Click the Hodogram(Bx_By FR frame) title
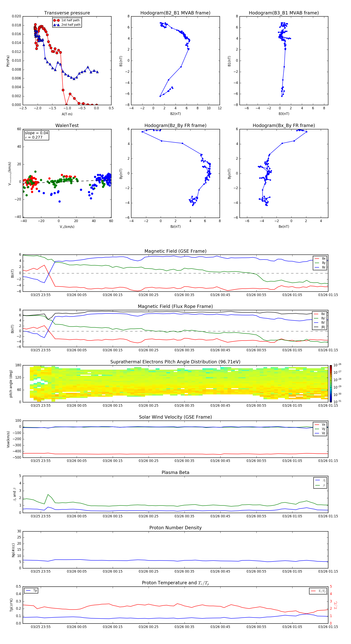This screenshot has width=351, height=644. 284,125
